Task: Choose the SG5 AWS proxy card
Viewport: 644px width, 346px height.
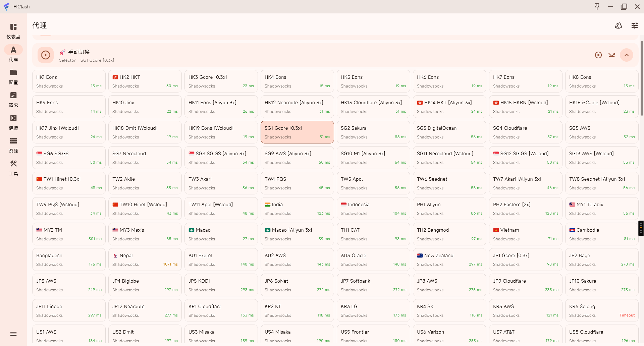Action: click(x=602, y=132)
